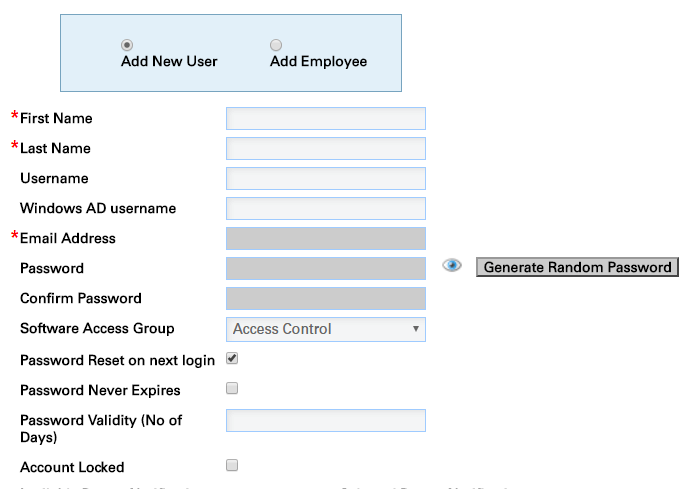
Task: Show password using the eye icon
Action: (452, 266)
